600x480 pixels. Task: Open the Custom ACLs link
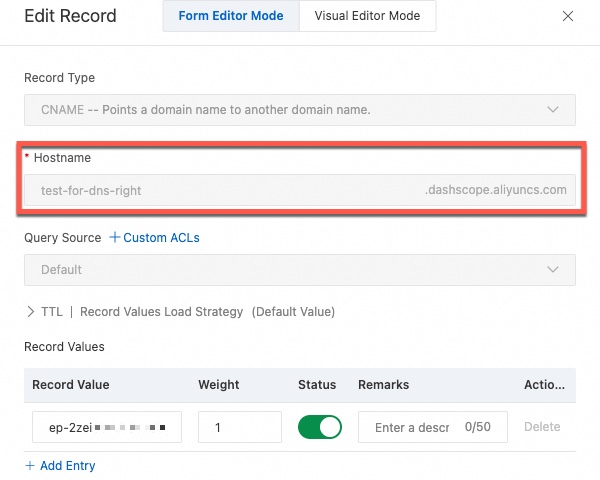161,238
